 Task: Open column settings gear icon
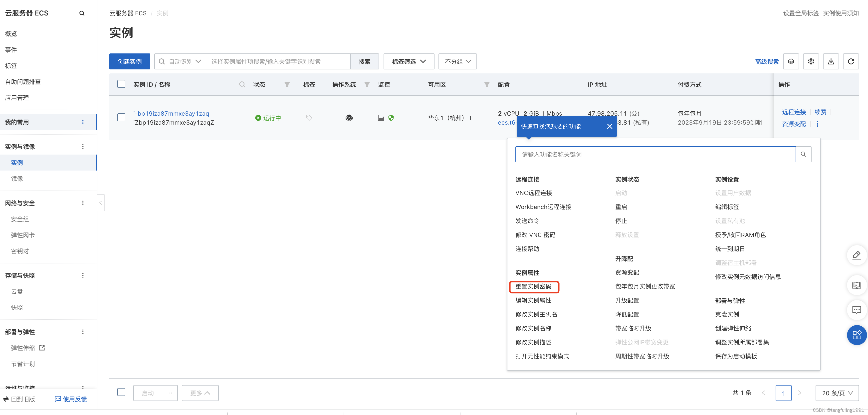coord(811,61)
